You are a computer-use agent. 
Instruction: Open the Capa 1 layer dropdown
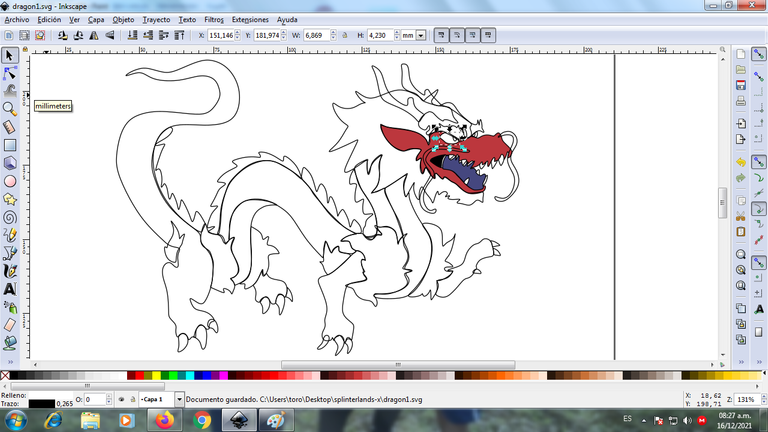point(179,400)
